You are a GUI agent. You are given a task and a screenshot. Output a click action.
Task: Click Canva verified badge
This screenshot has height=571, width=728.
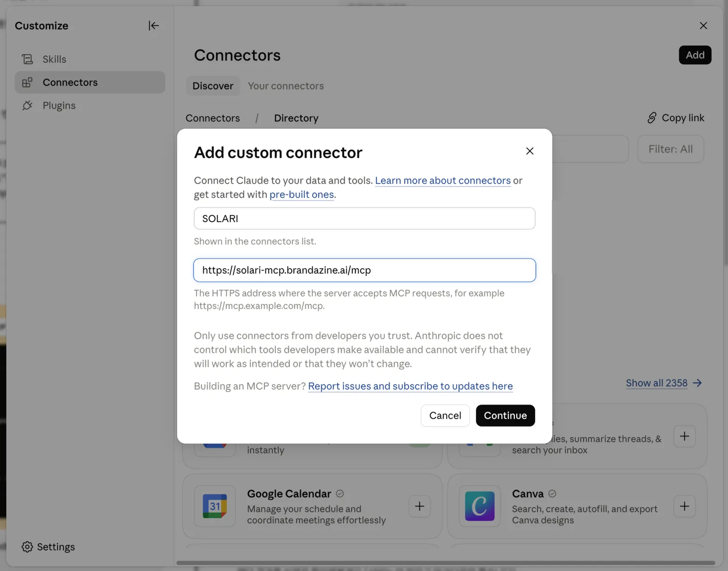[552, 493]
